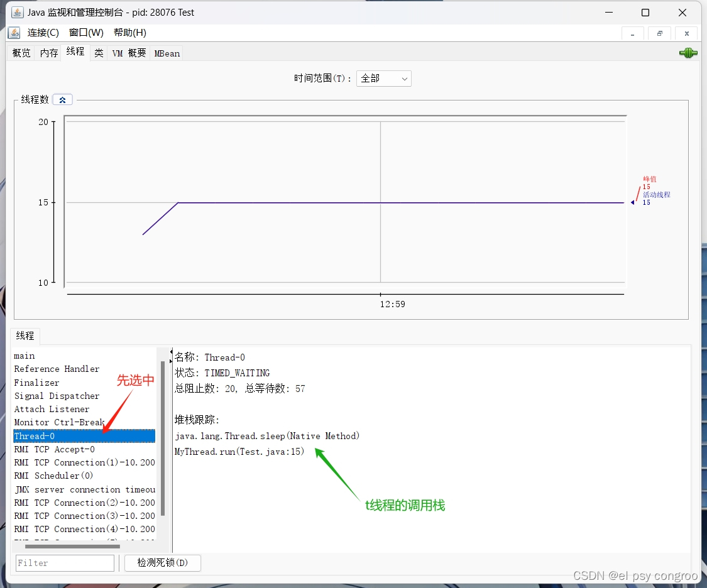Click the 名称: Thread-0 line
The height and width of the screenshot is (588, 707).
point(210,357)
